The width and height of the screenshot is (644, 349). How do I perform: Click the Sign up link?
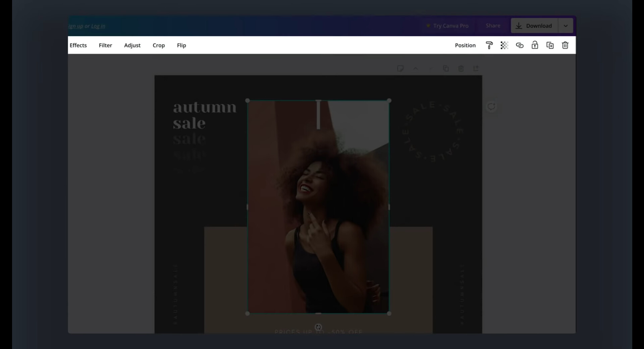(76, 26)
